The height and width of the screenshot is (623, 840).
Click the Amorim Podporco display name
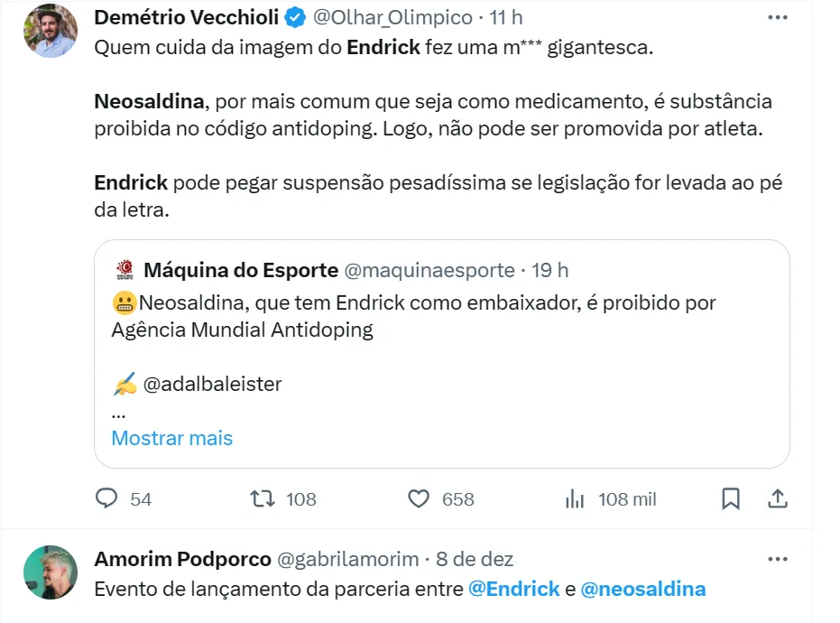182,559
